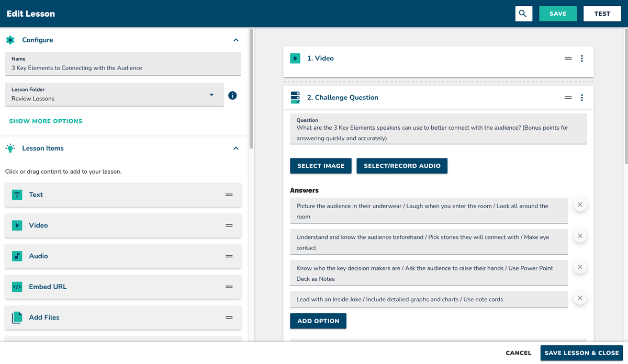This screenshot has width=628, height=364.
Task: Collapse the Lesson Items section
Action: (236, 149)
